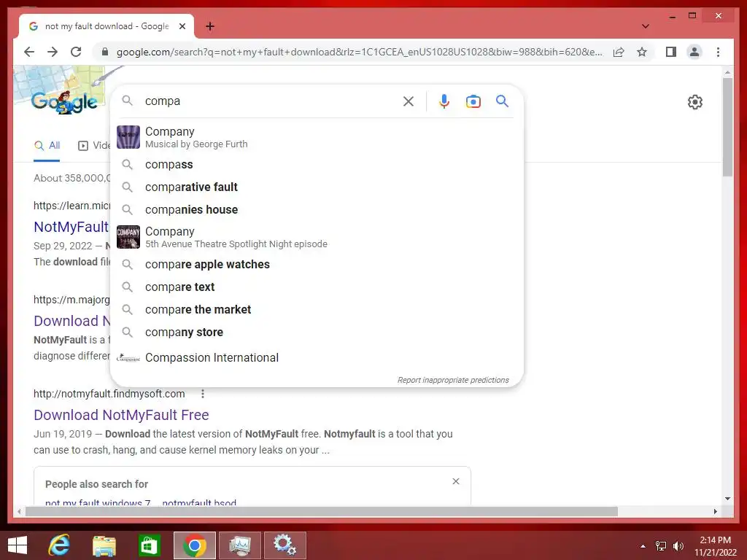Choose the 'compass' suggestion
Viewport: 747px width, 560px height.
(x=317, y=164)
